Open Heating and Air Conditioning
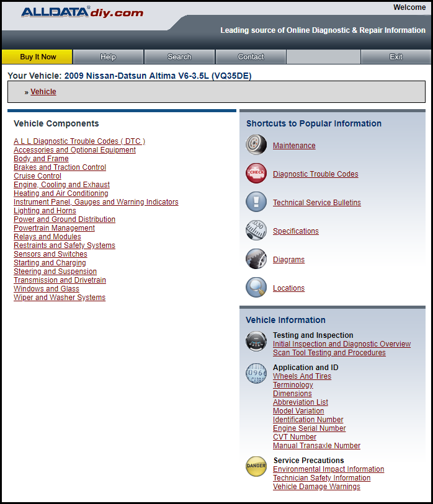 pos(61,193)
